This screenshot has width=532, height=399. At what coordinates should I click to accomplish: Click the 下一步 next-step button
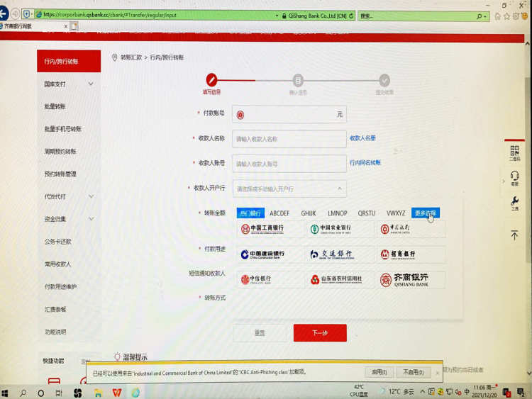point(320,333)
